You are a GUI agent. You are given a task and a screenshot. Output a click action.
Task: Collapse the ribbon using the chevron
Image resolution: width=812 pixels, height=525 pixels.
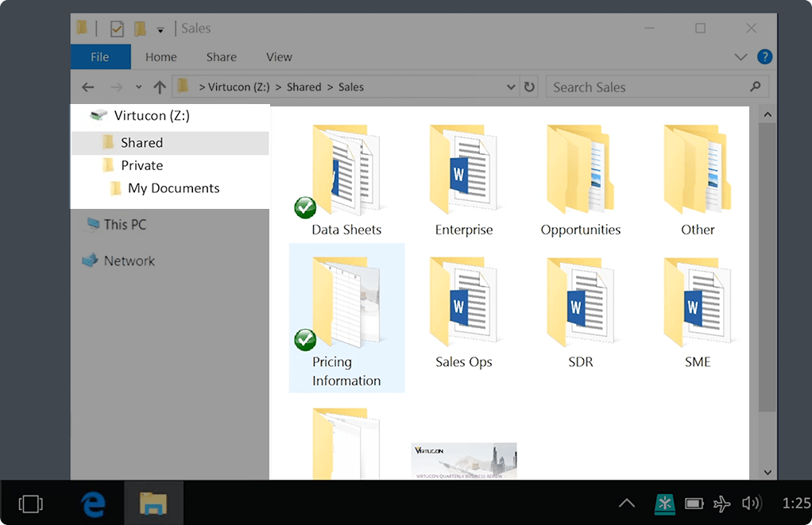pyautogui.click(x=741, y=56)
